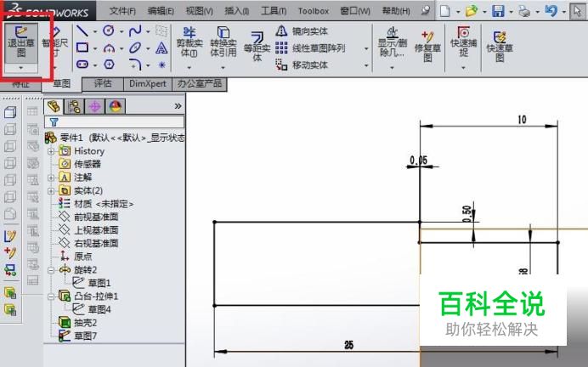The image size is (588, 367).
Task: Select the Ellipse sketch tool
Action: 135,48
